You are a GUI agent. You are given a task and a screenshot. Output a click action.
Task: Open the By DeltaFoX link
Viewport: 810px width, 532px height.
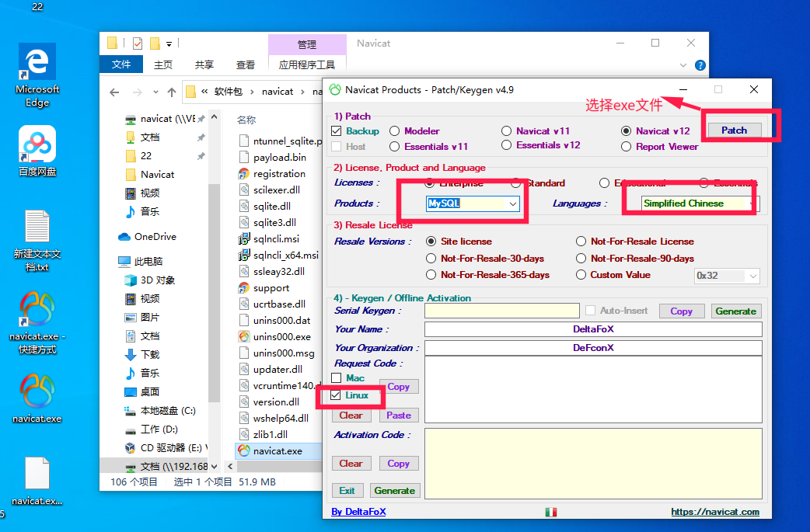coord(358,511)
